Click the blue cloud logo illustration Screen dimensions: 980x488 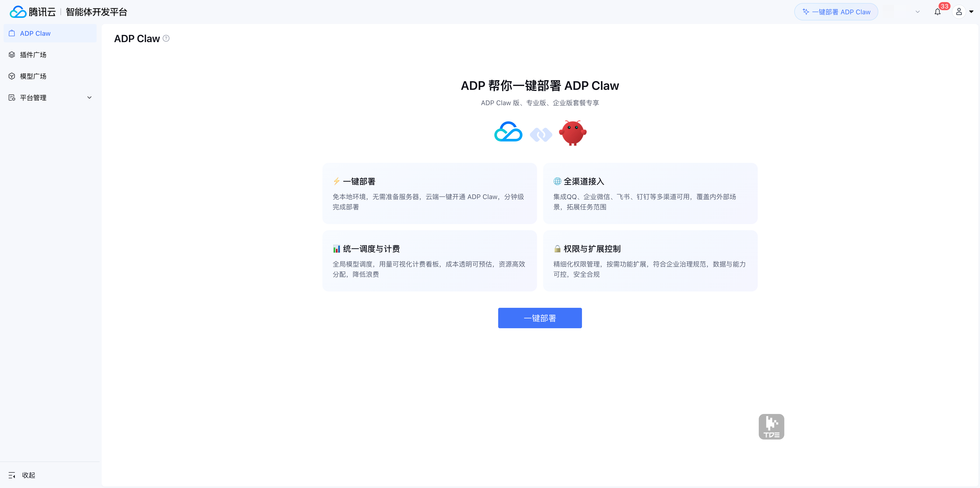tap(508, 132)
